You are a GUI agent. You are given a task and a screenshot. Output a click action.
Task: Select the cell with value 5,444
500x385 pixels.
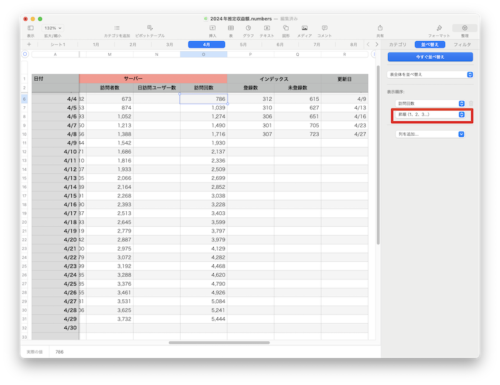tap(204, 319)
